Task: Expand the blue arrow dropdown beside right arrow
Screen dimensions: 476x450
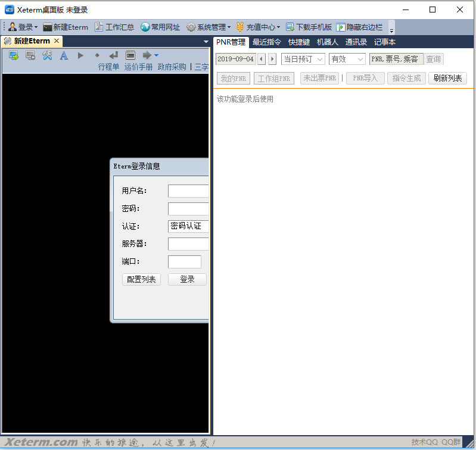Action: [x=156, y=55]
